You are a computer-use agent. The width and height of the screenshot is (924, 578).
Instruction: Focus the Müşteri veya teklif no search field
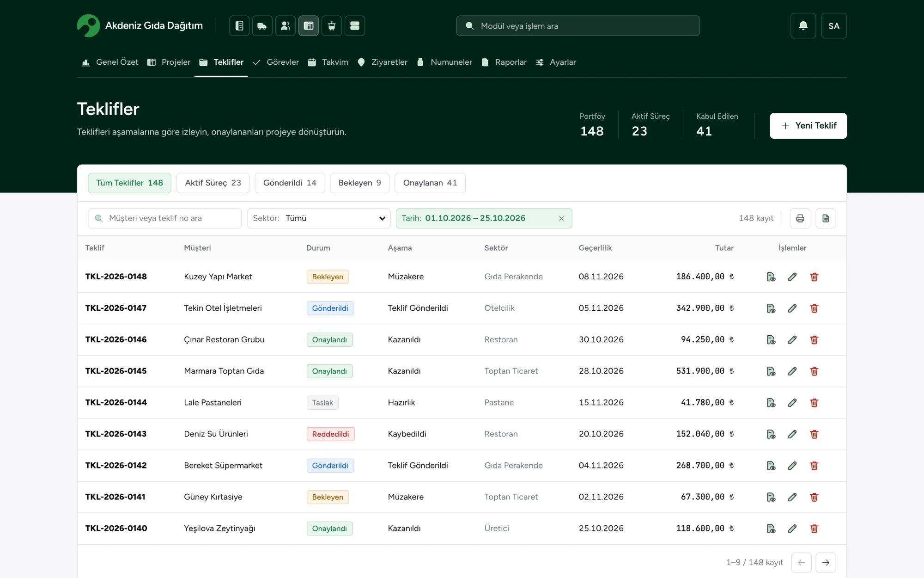165,218
